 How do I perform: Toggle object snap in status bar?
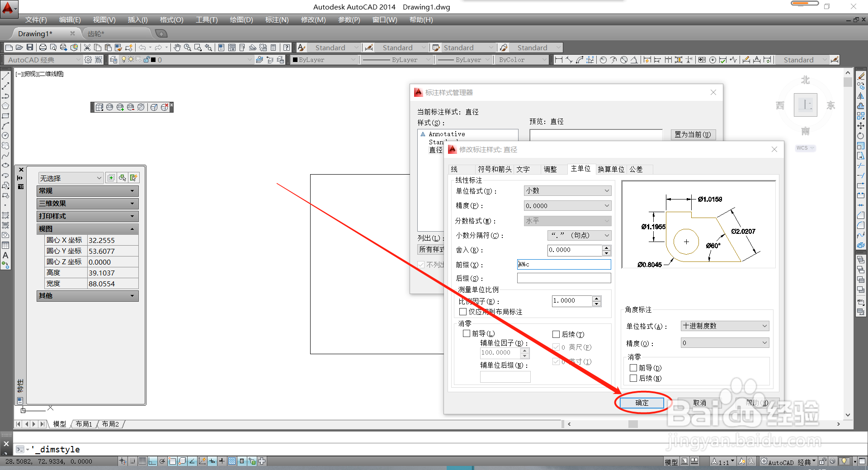pyautogui.click(x=172, y=461)
